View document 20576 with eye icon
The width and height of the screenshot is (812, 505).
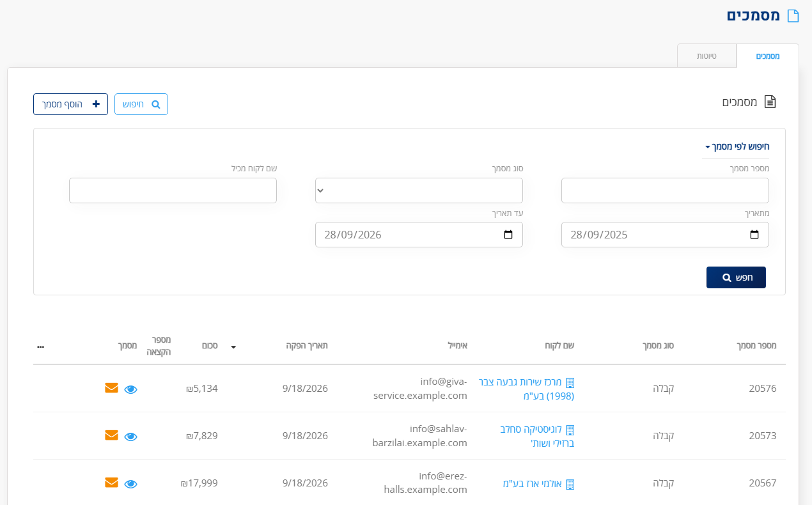[130, 389]
